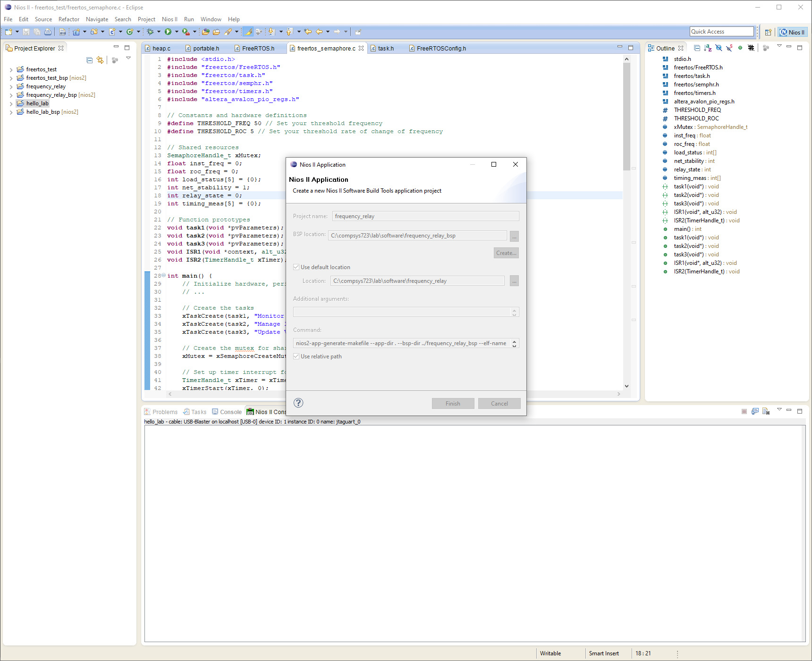
Task: Open the Project Explorer view menu
Action: click(128, 58)
